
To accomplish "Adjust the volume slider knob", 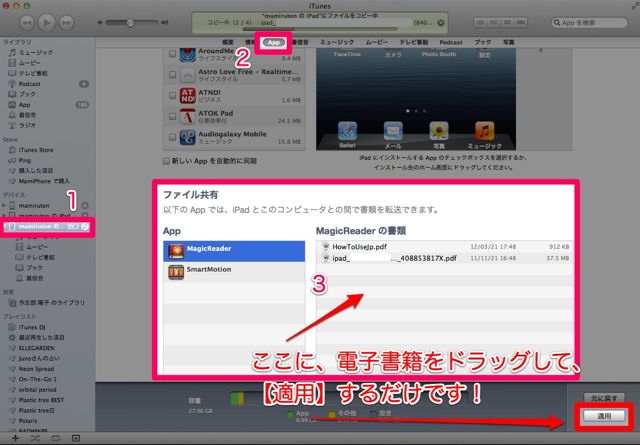I will point(130,22).
